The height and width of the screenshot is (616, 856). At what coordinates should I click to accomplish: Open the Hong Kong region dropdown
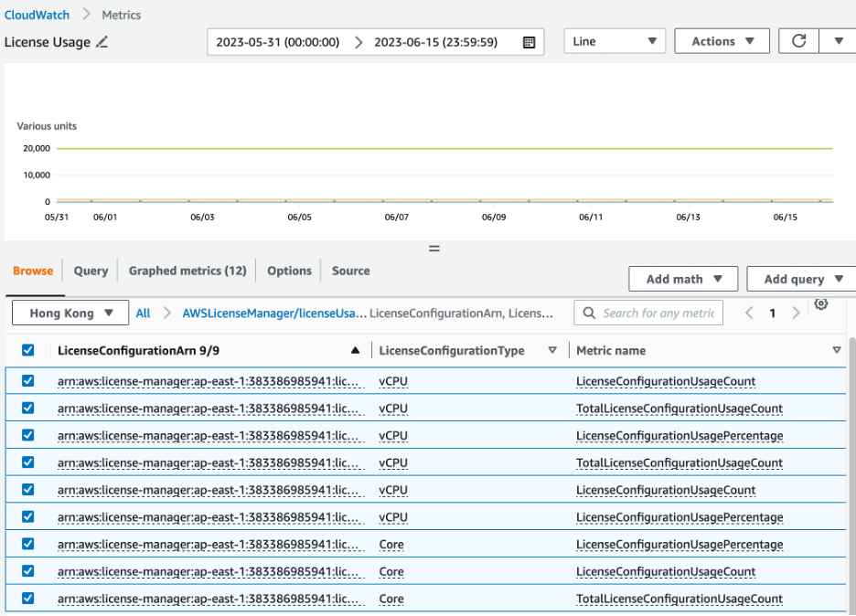pyautogui.click(x=70, y=313)
